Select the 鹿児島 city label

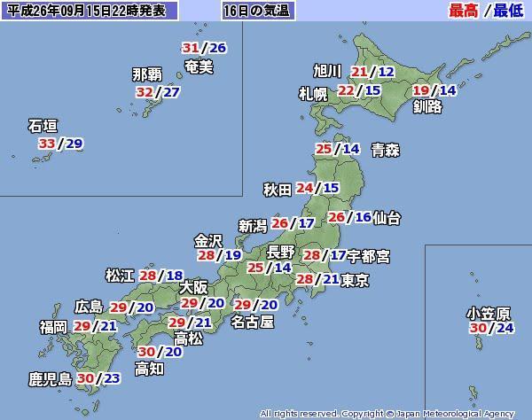(50, 378)
